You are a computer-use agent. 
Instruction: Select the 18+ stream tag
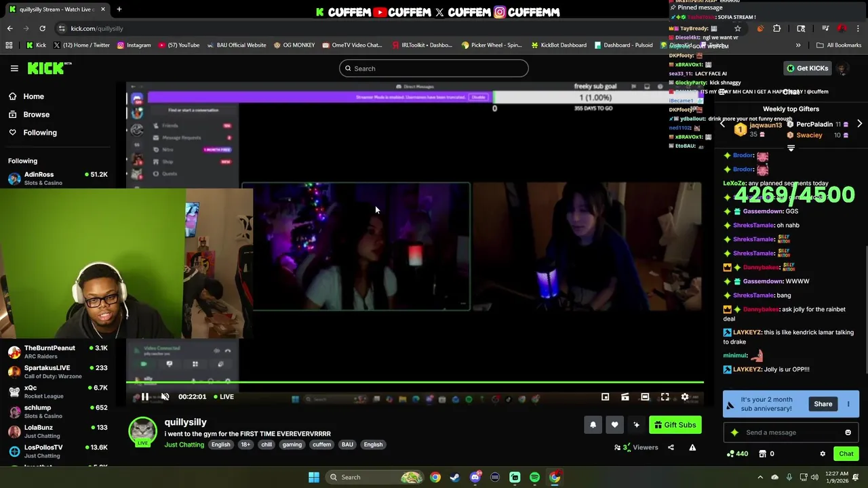(x=245, y=445)
